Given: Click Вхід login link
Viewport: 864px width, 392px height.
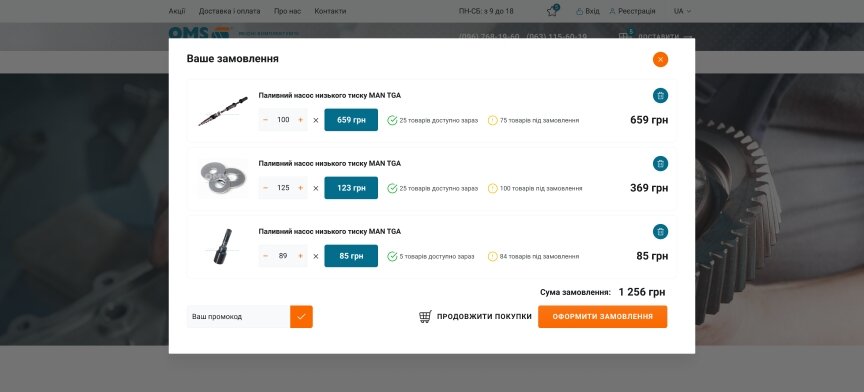Looking at the screenshot, I should coord(588,11).
